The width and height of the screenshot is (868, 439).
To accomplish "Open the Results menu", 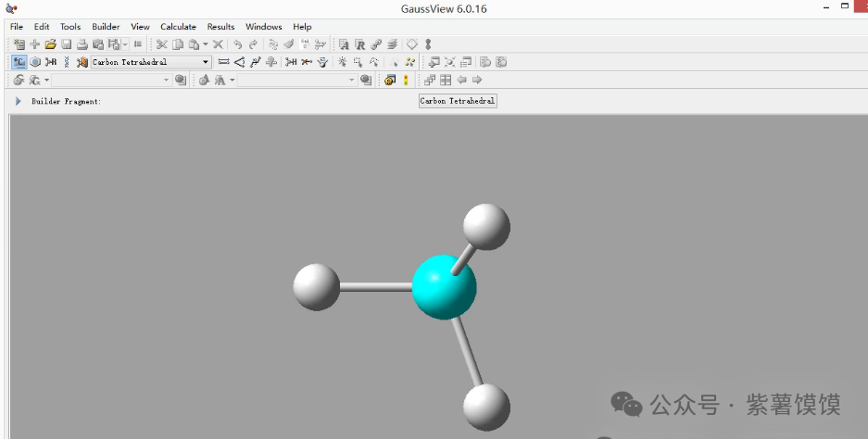I will coord(220,27).
